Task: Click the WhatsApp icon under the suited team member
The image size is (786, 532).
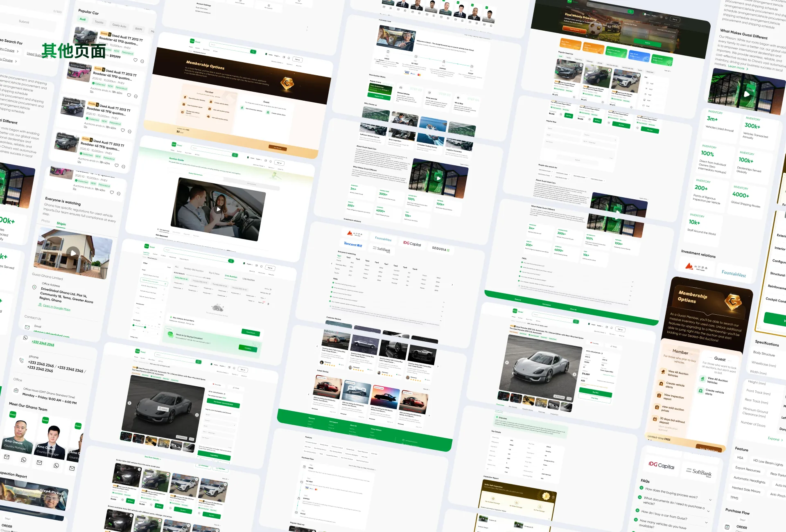Action: [x=56, y=466]
